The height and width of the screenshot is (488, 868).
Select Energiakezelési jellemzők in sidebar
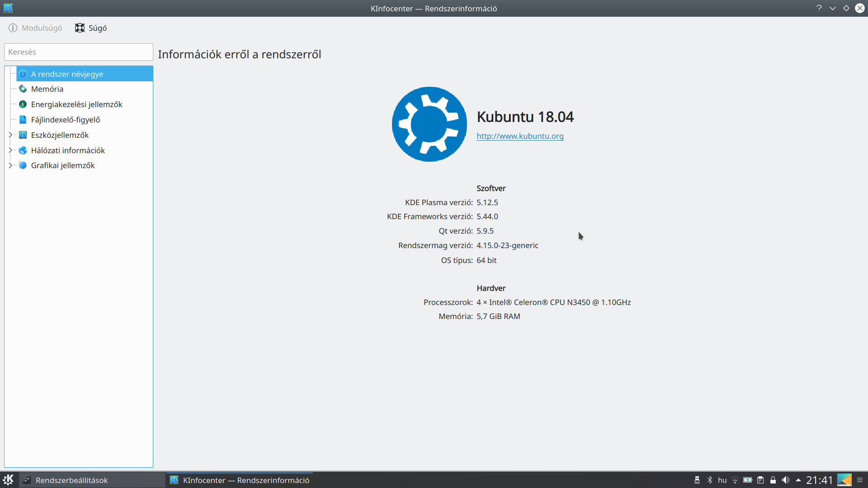click(85, 104)
